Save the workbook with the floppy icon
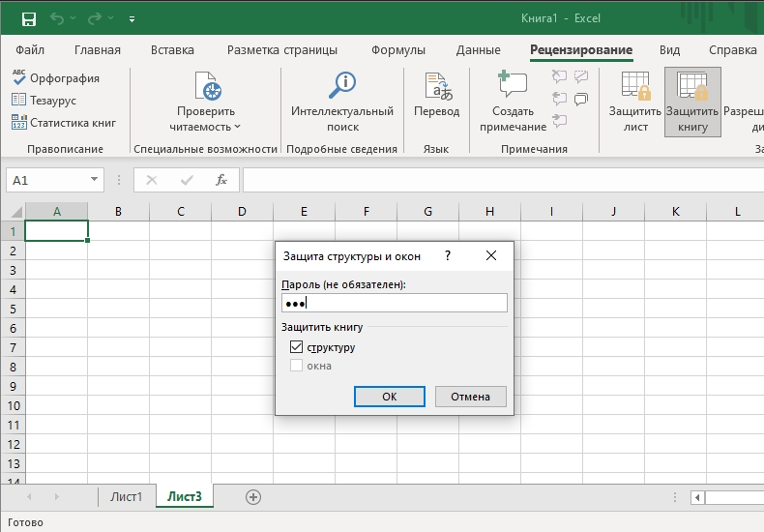764x532 pixels. coord(29,19)
